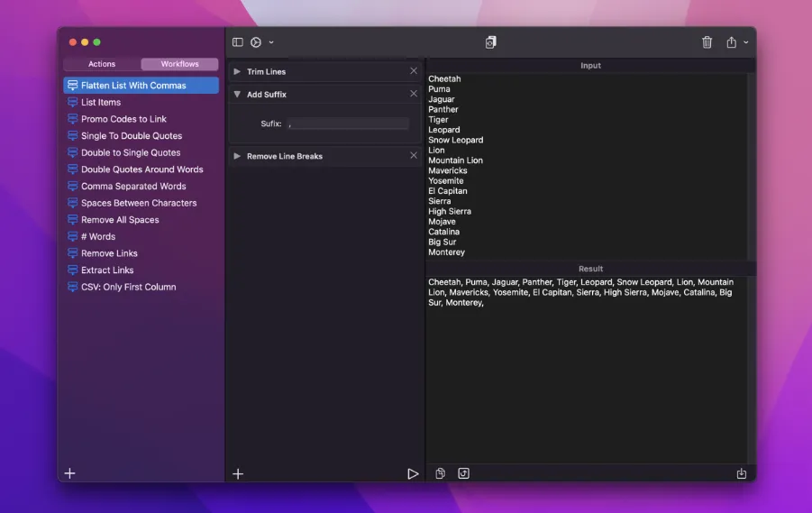Click the Remove Line Breaks title

(284, 156)
